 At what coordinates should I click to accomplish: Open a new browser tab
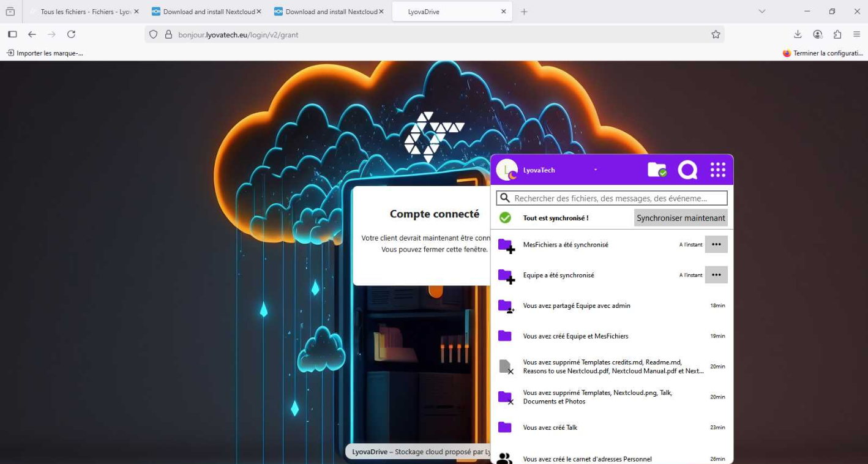[524, 12]
